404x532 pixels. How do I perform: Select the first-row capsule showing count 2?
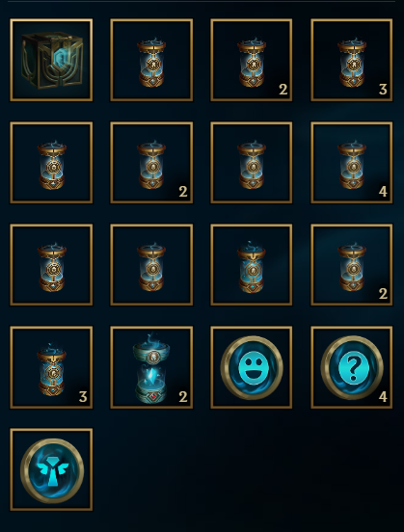(x=252, y=60)
